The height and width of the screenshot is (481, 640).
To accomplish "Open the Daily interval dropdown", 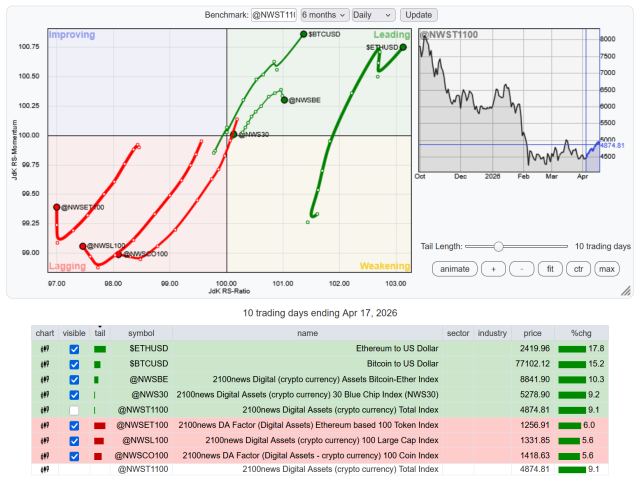I will [x=373, y=15].
